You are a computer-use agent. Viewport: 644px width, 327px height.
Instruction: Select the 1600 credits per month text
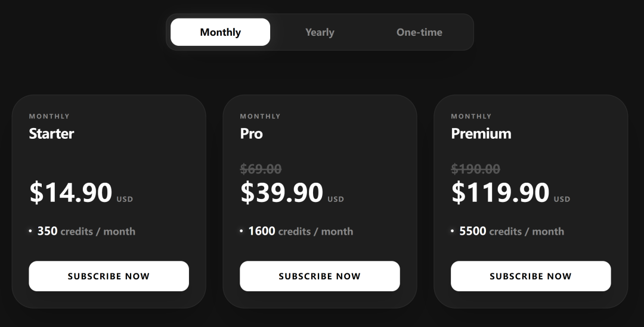coord(301,231)
